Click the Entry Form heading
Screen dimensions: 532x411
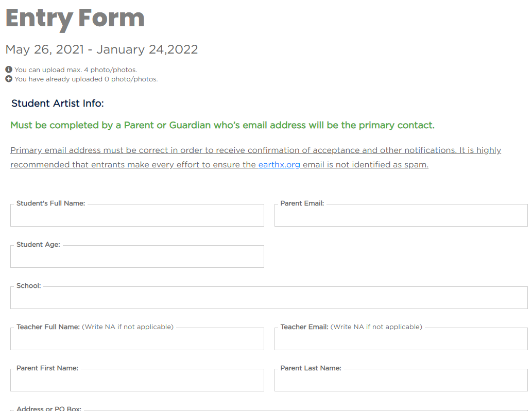pyautogui.click(x=75, y=18)
